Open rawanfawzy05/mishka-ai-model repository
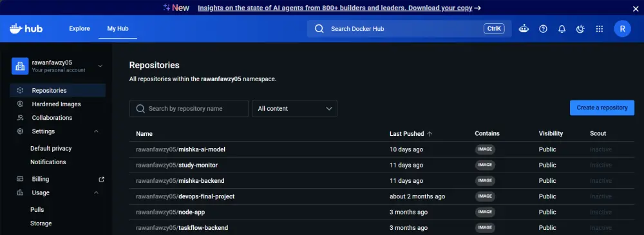644x235 pixels. coord(181,149)
